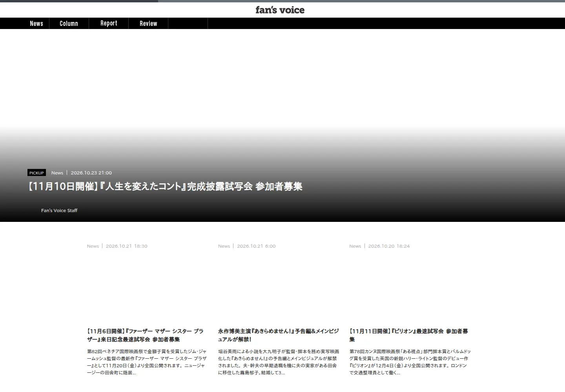
Task: Open 【11月11日開催】『ピリオン』最速試写会 article title
Action: (409, 335)
